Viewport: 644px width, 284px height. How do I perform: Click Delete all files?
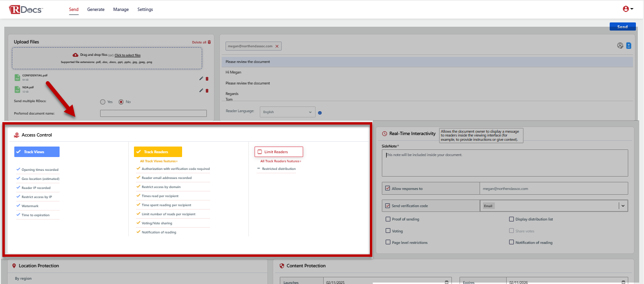tap(201, 42)
